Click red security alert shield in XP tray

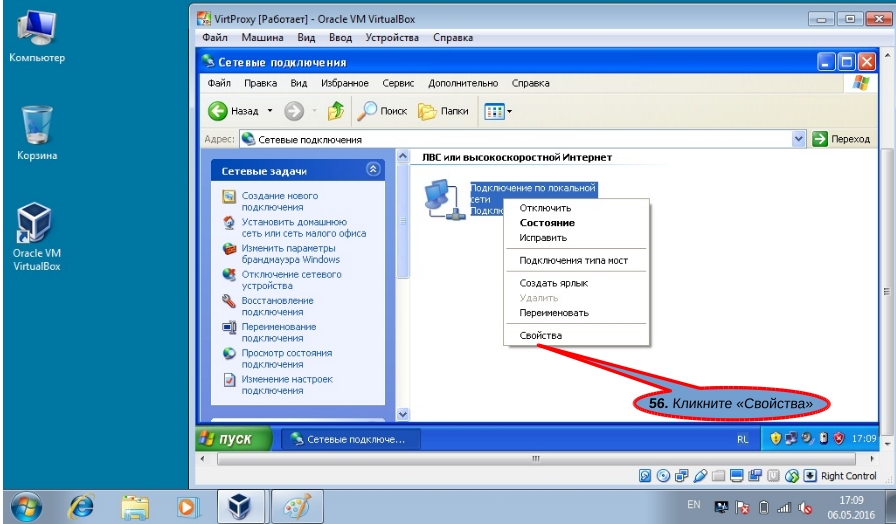pos(839,438)
